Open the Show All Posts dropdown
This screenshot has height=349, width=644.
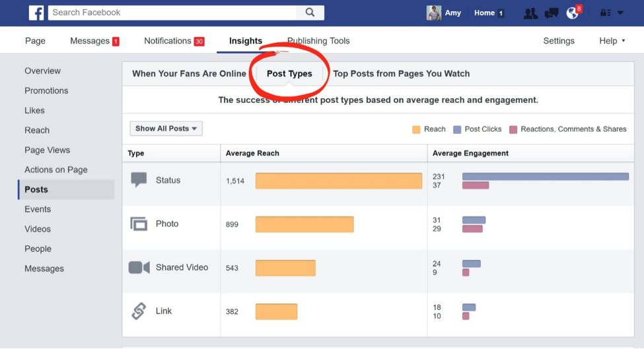point(166,129)
